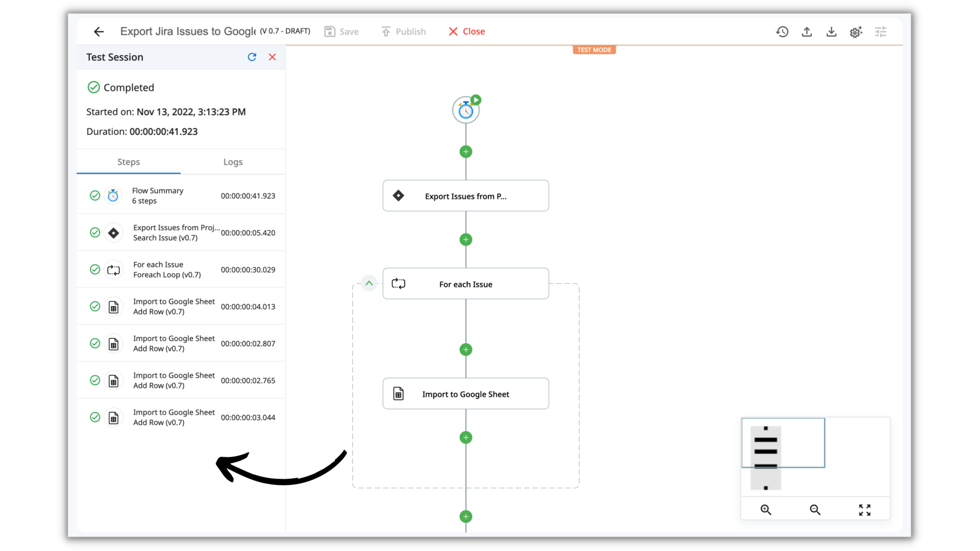Image resolution: width=980 pixels, height=551 pixels.
Task: Zoom in using the minimap magnifier
Action: 765,509
